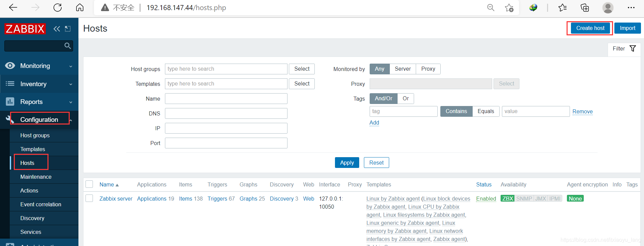Screen dimensions: 644x246
Task: Expand the Inventory menu chevron
Action: 71,84
